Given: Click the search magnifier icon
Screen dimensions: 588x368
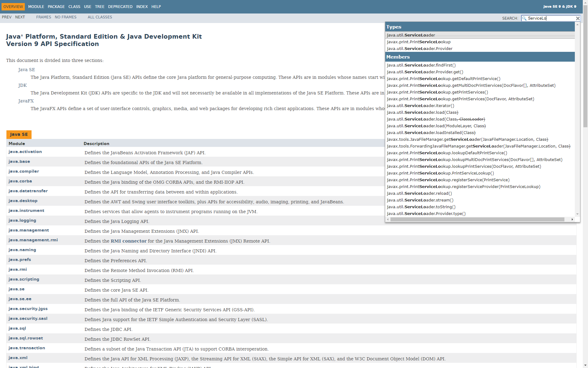Looking at the screenshot, I should pos(524,18).
